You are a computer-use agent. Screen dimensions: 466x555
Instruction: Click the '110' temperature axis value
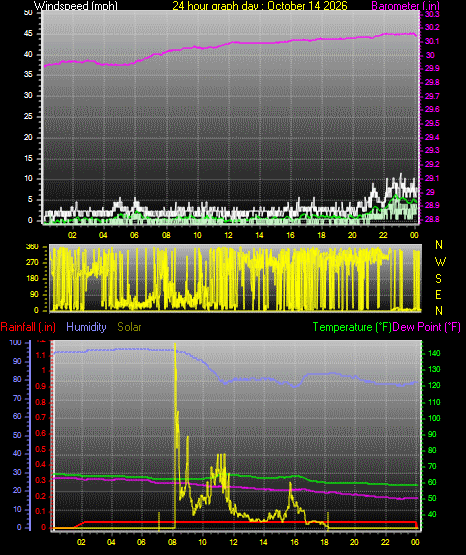coord(435,402)
